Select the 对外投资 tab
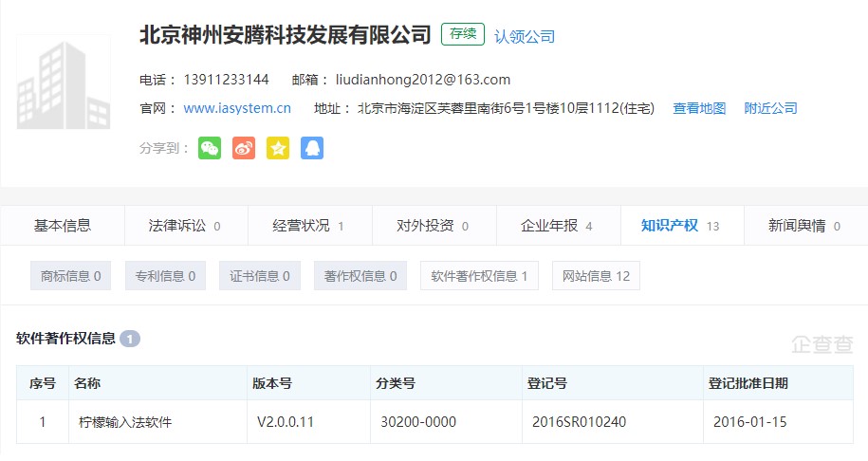 (434, 225)
